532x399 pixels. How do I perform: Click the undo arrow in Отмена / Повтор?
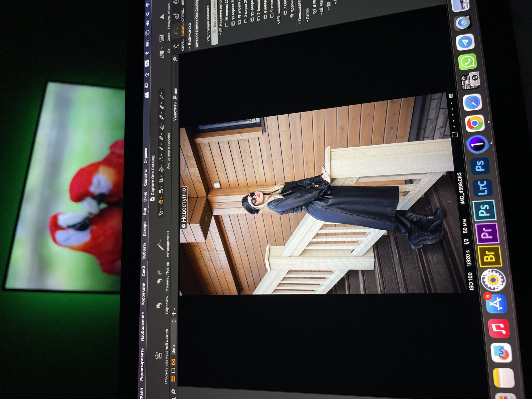click(159, 281)
